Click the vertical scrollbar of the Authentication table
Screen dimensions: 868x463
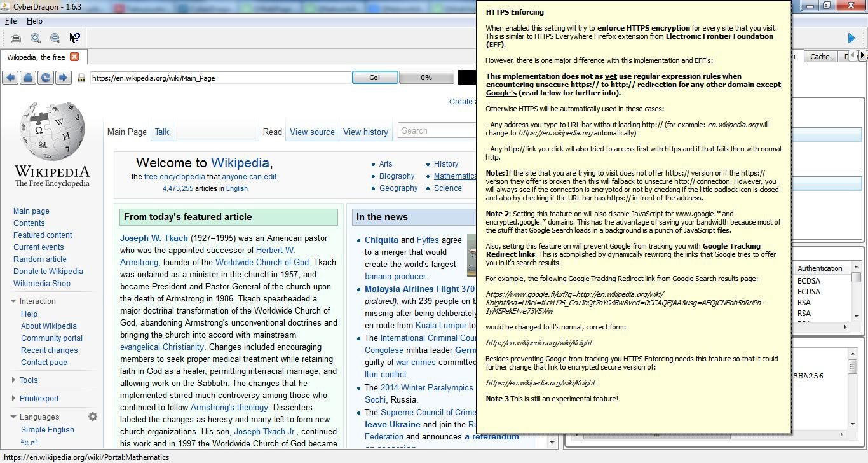point(857,292)
